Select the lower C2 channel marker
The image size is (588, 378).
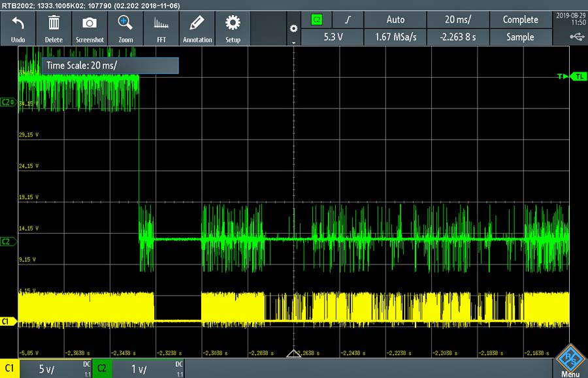(8, 242)
